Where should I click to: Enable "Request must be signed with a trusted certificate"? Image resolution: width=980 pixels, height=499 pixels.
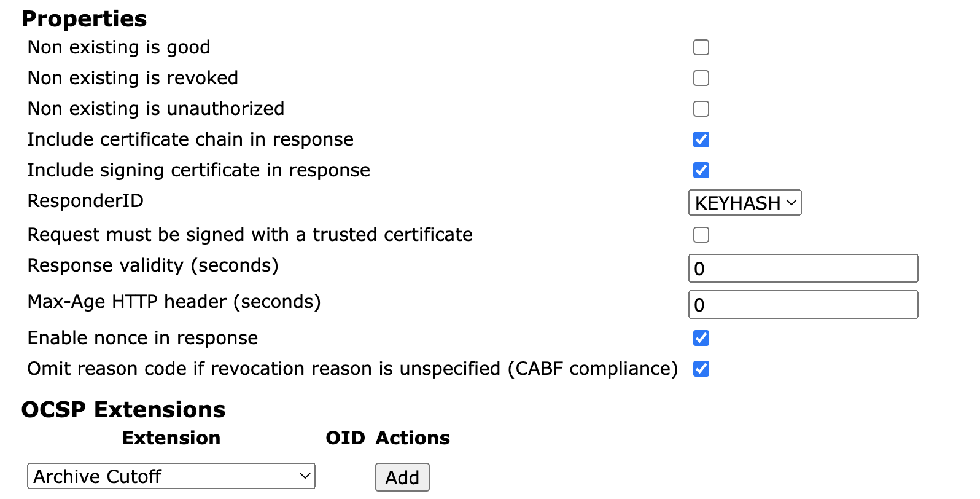pyautogui.click(x=701, y=234)
